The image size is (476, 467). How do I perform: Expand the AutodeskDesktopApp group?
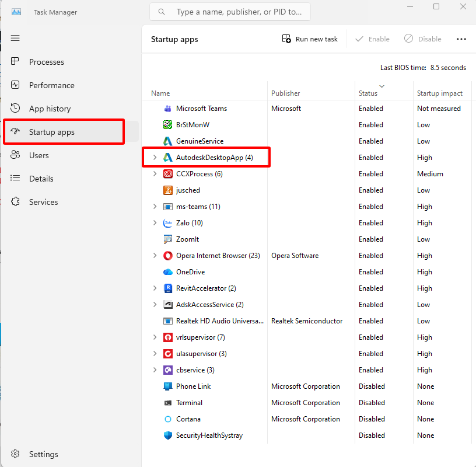(x=155, y=158)
